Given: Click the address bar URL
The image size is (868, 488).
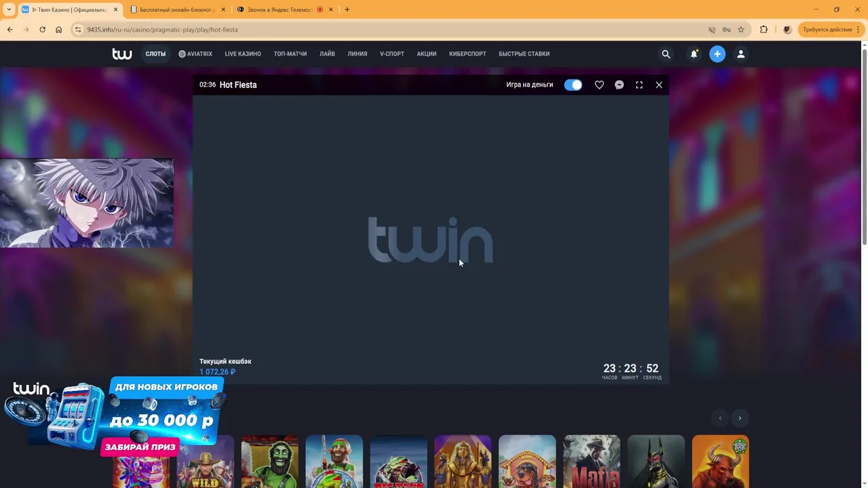Looking at the screenshot, I should pos(162,30).
